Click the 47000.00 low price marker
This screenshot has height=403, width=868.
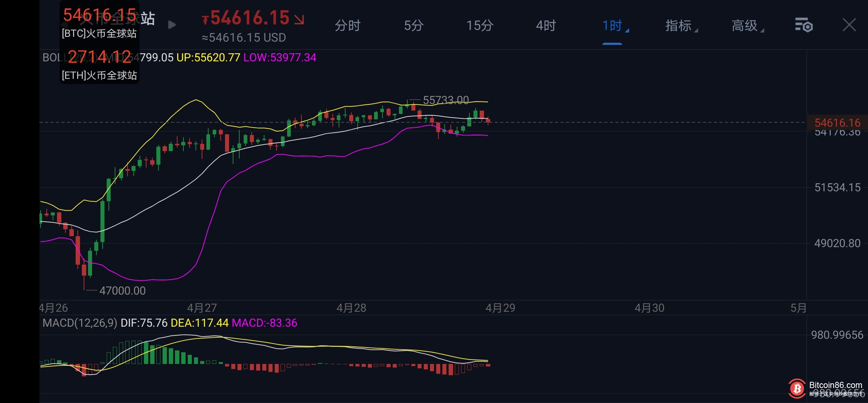point(122,291)
